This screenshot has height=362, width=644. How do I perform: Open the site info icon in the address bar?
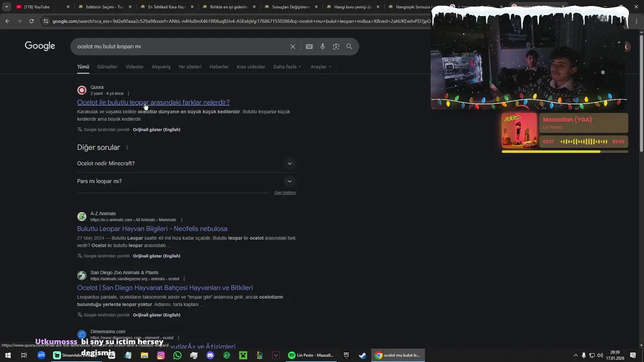[x=46, y=21]
